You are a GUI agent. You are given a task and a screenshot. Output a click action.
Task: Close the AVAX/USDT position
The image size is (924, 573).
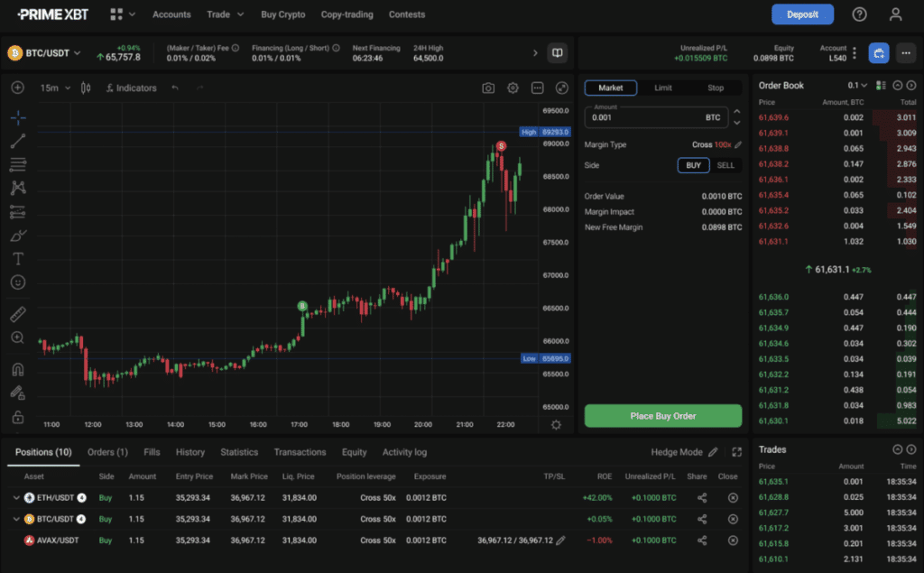pyautogui.click(x=733, y=541)
